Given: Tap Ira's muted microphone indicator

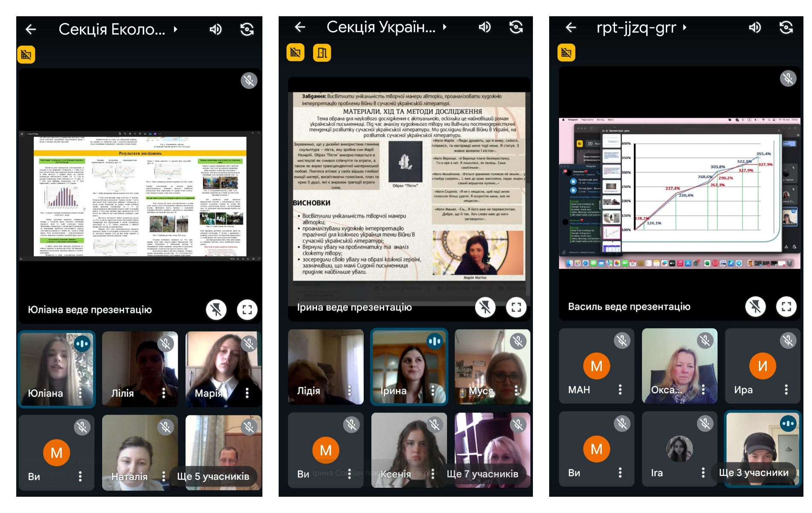Looking at the screenshot, I should 705,423.
